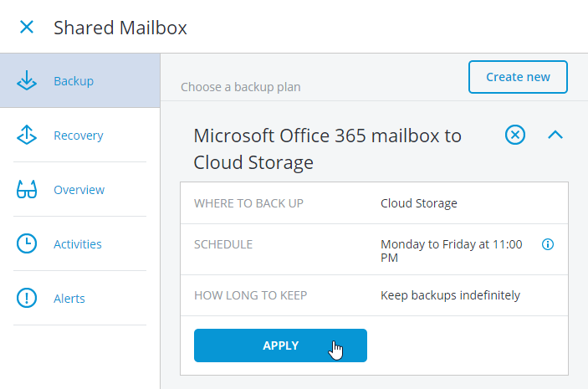Click the Activities clock icon
The width and height of the screenshot is (588, 389).
27,243
